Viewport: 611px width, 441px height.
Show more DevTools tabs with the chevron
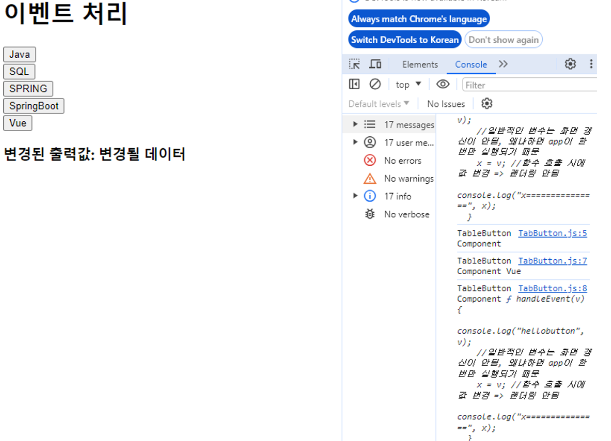(503, 64)
